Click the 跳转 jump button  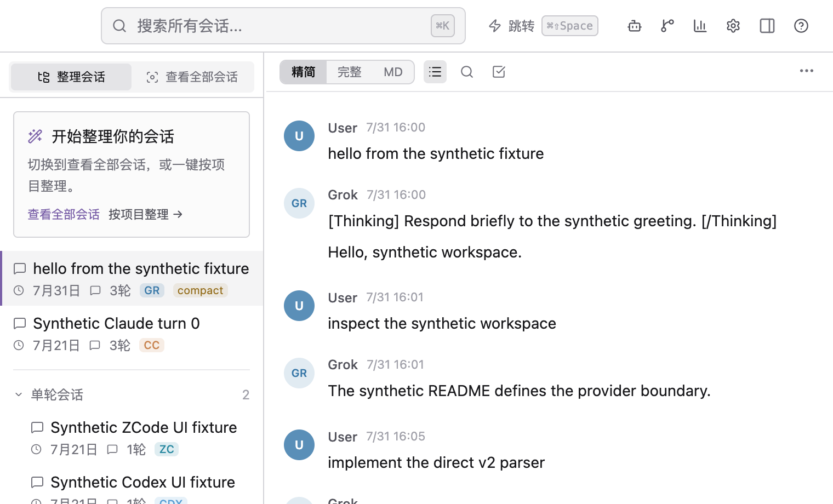[x=543, y=26]
